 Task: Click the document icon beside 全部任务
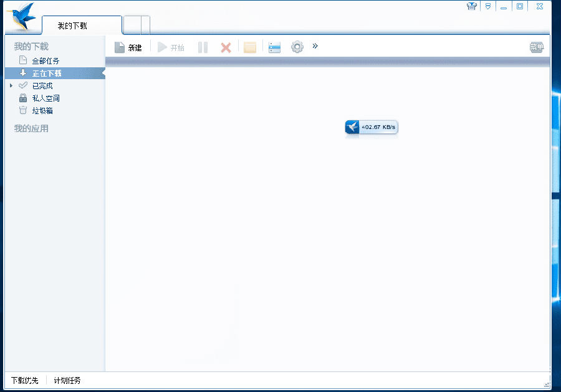coord(23,60)
